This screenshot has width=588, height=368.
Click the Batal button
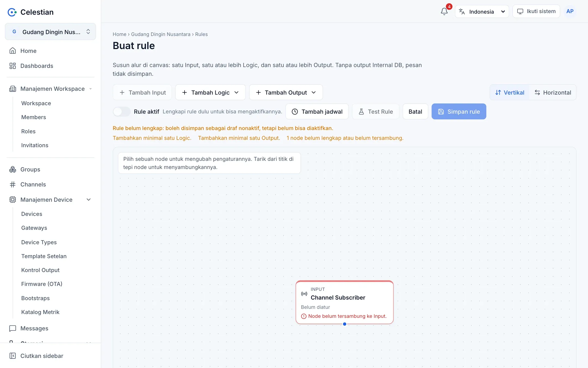(x=415, y=111)
